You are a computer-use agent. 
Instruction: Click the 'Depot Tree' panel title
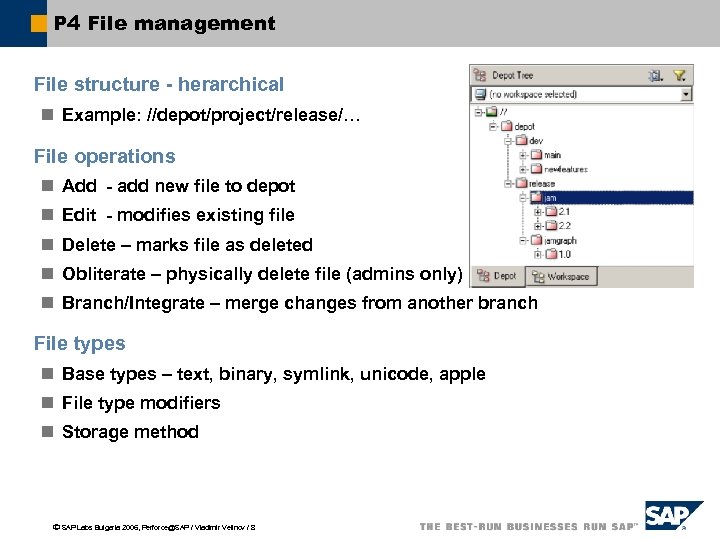[x=512, y=75]
